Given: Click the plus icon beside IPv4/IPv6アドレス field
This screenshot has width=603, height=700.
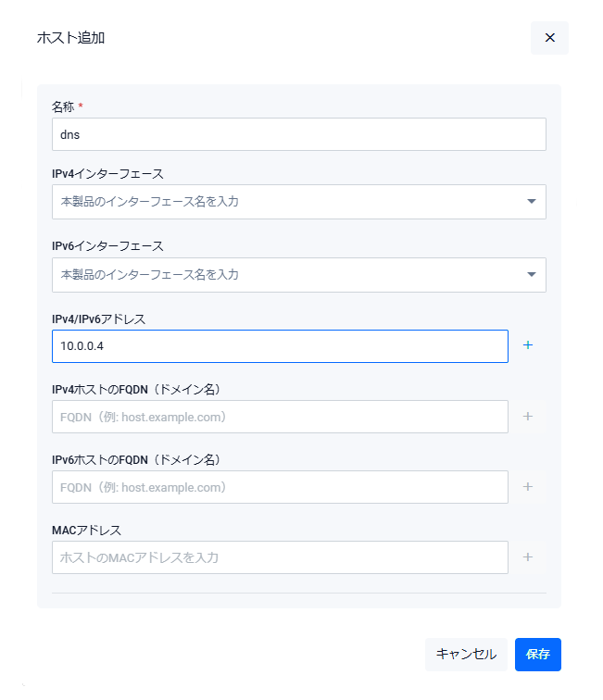Looking at the screenshot, I should pos(528,345).
